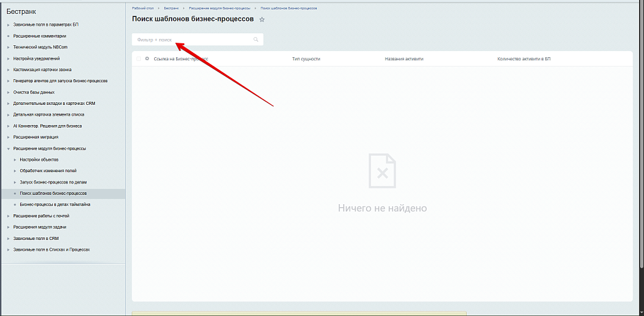The image size is (644, 316).
Task: Select 'Поиск шаблонов бизнес-процессов' in sidebar
Action: pyautogui.click(x=53, y=193)
